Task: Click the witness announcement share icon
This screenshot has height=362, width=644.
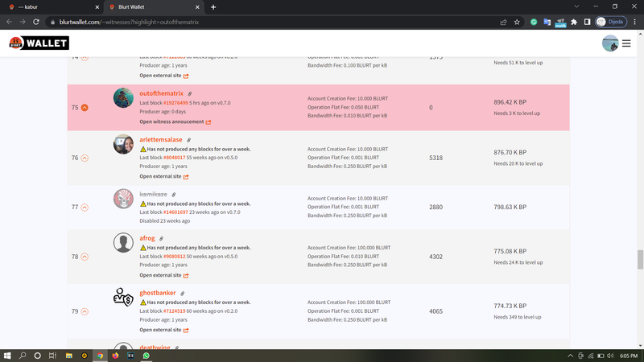Action: 208,122
